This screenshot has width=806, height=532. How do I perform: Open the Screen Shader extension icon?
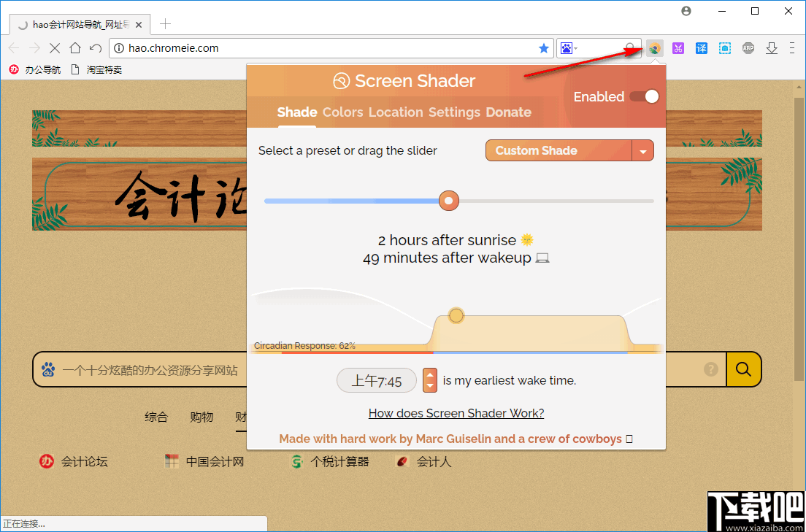tap(654, 47)
